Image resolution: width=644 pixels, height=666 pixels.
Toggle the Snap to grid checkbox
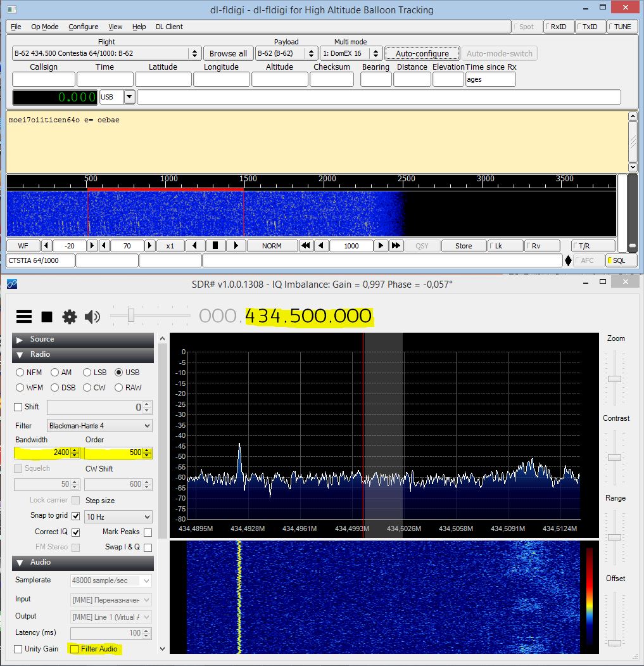76,516
